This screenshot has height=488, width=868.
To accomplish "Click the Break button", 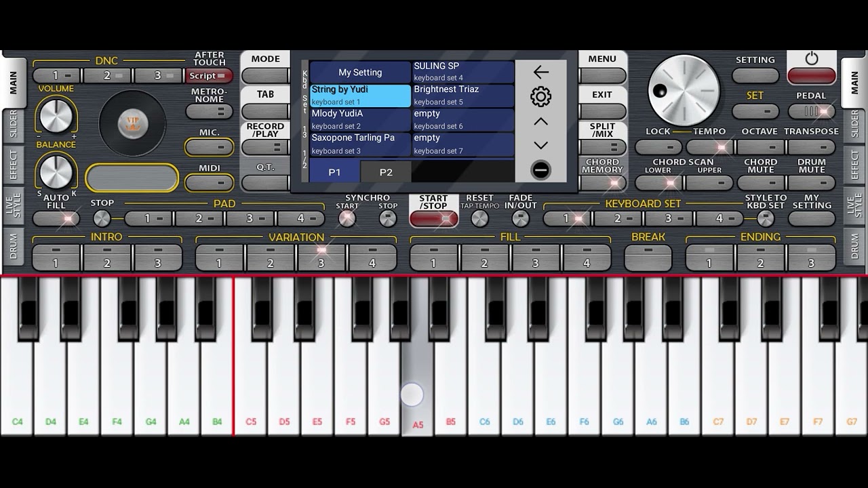I will (648, 258).
